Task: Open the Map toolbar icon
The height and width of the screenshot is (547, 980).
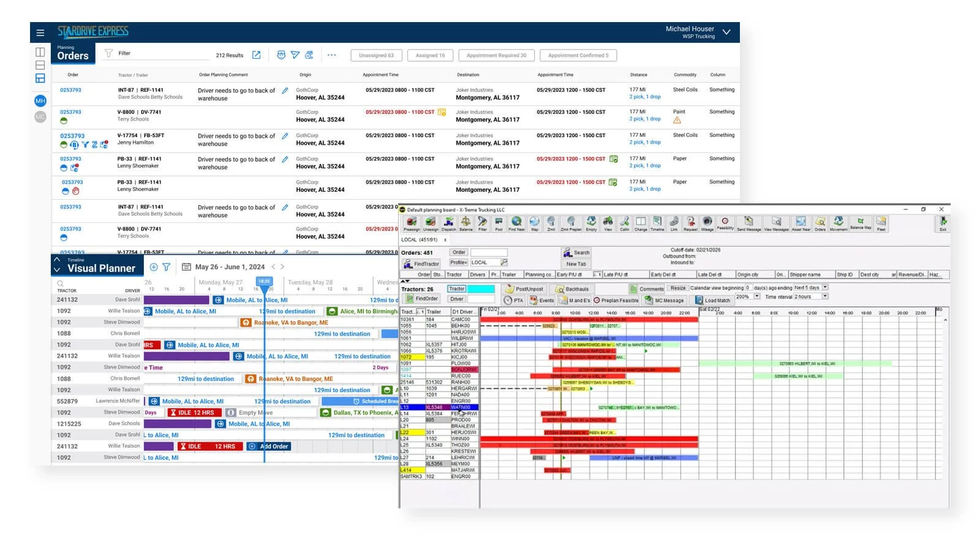Action: 534,224
